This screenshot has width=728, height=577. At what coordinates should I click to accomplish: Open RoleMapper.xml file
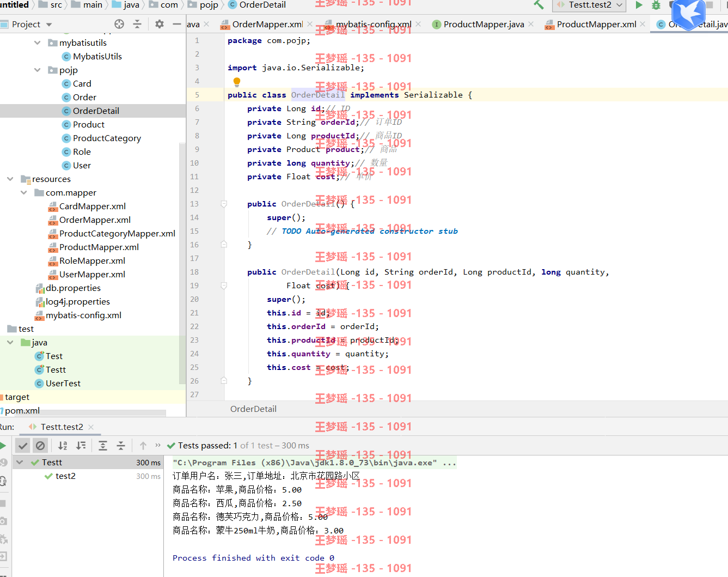pyautogui.click(x=87, y=260)
